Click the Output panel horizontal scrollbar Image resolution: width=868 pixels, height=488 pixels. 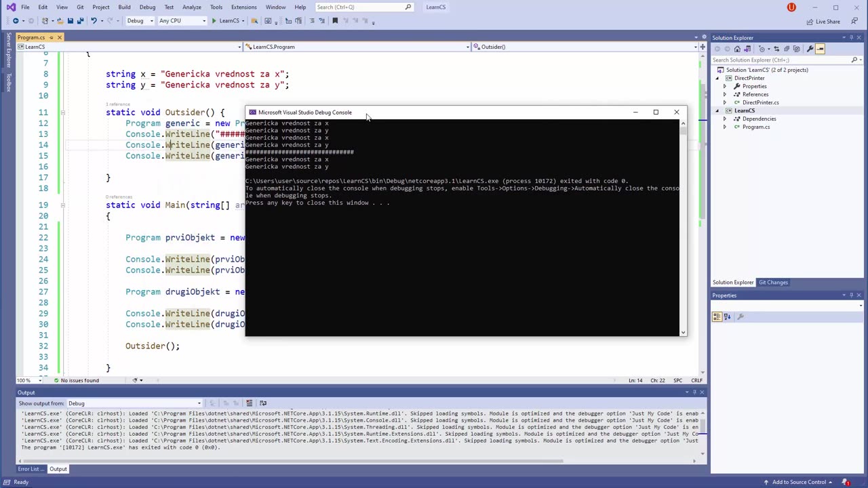tap(292, 461)
